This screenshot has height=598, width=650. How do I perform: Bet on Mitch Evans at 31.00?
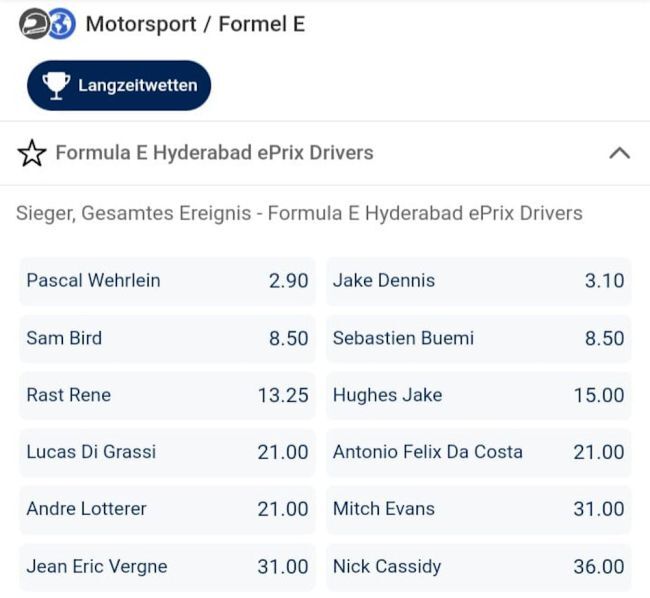(479, 509)
